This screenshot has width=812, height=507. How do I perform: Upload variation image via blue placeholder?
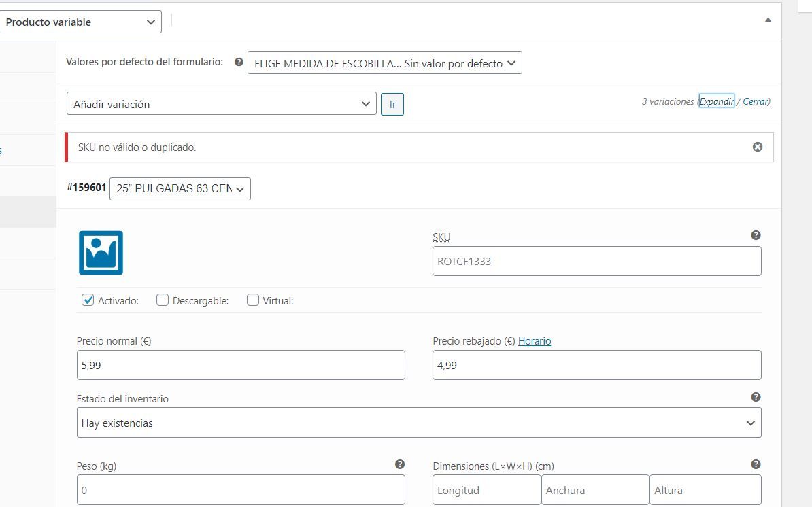click(x=101, y=252)
